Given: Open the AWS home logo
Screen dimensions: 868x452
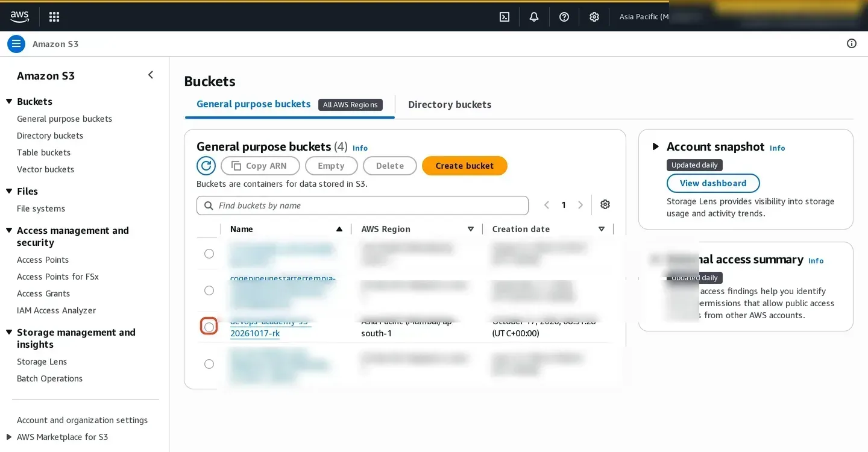Looking at the screenshot, I should coord(19,17).
